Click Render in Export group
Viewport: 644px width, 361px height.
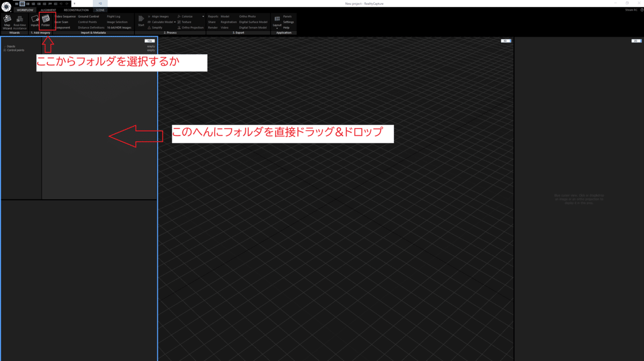(213, 27)
